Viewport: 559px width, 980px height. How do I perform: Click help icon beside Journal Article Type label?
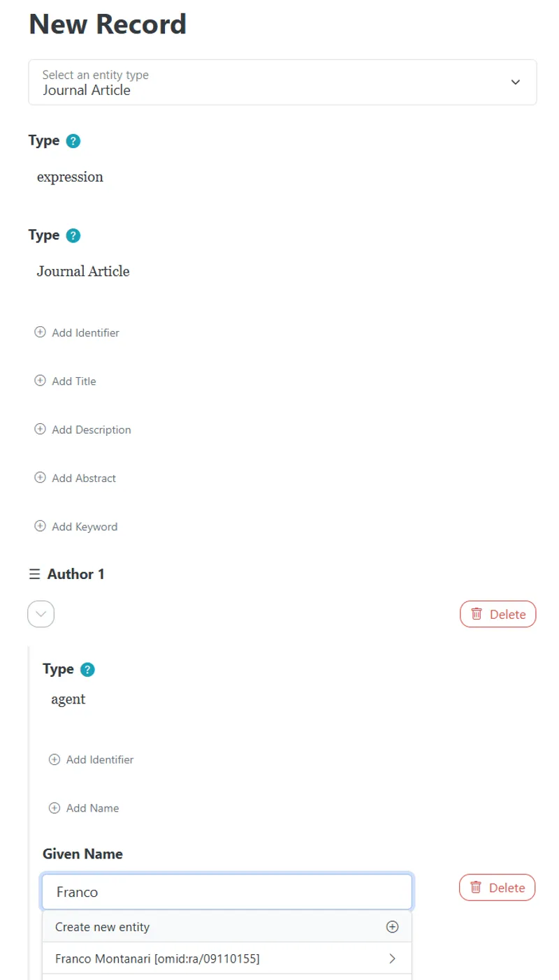click(x=73, y=235)
